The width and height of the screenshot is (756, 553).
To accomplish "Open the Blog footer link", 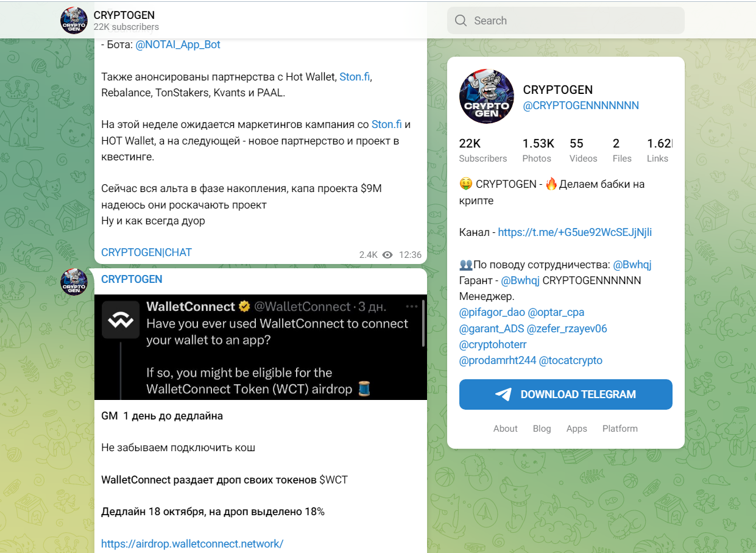I will (x=542, y=429).
